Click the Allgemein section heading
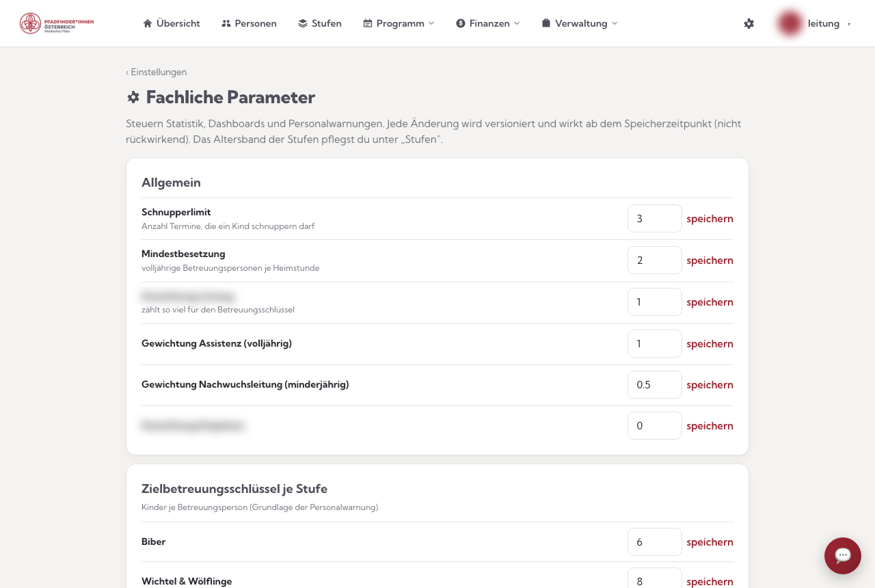This screenshot has width=875, height=588. [171, 183]
